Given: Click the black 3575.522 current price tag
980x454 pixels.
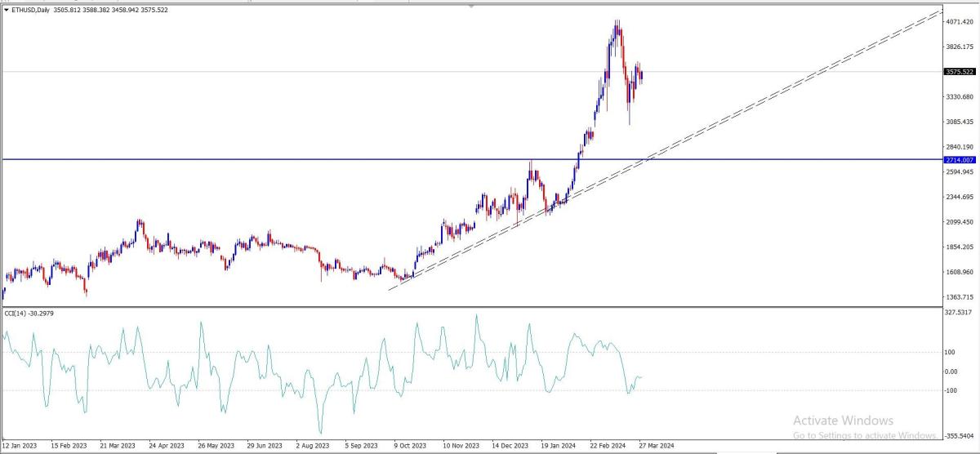Looking at the screenshot, I should tap(959, 72).
